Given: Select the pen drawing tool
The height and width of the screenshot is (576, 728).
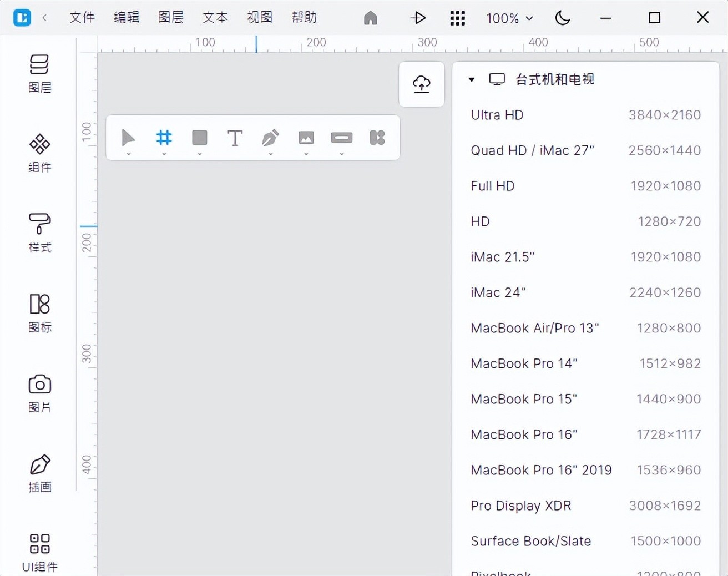Looking at the screenshot, I should pyautogui.click(x=271, y=137).
